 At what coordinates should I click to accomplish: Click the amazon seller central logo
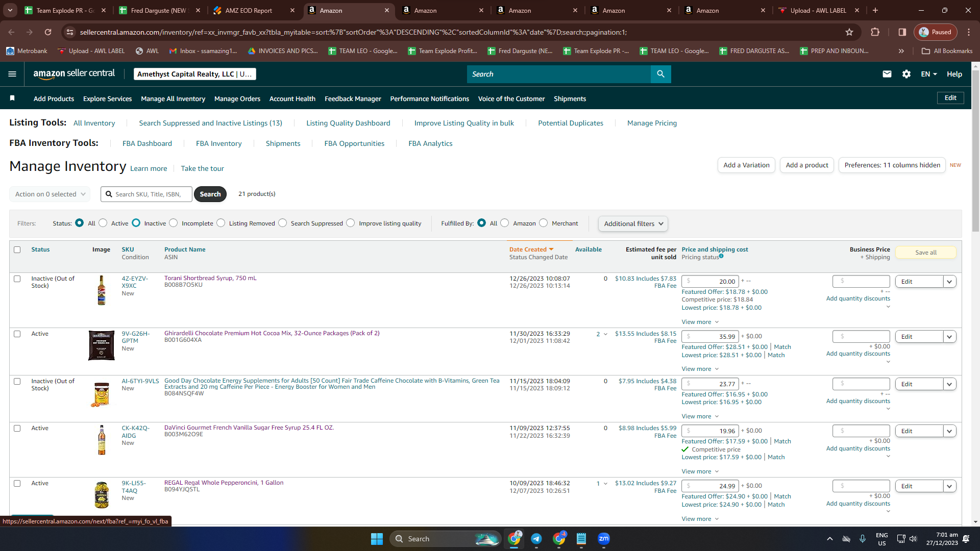click(74, 74)
